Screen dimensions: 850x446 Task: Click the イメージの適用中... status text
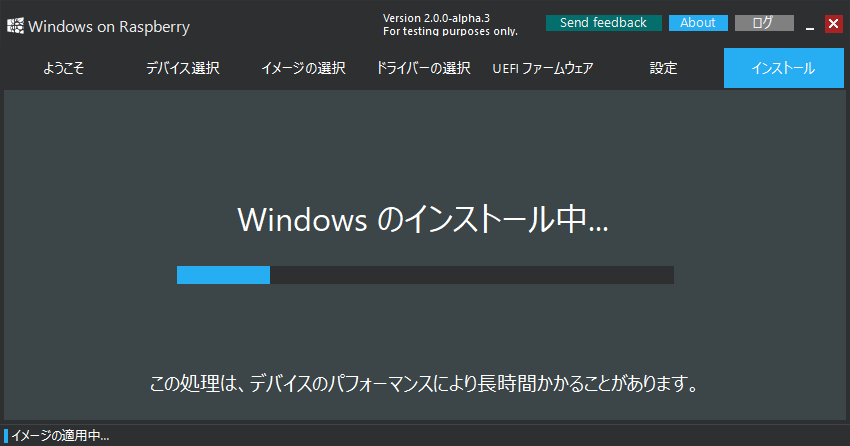point(60,436)
